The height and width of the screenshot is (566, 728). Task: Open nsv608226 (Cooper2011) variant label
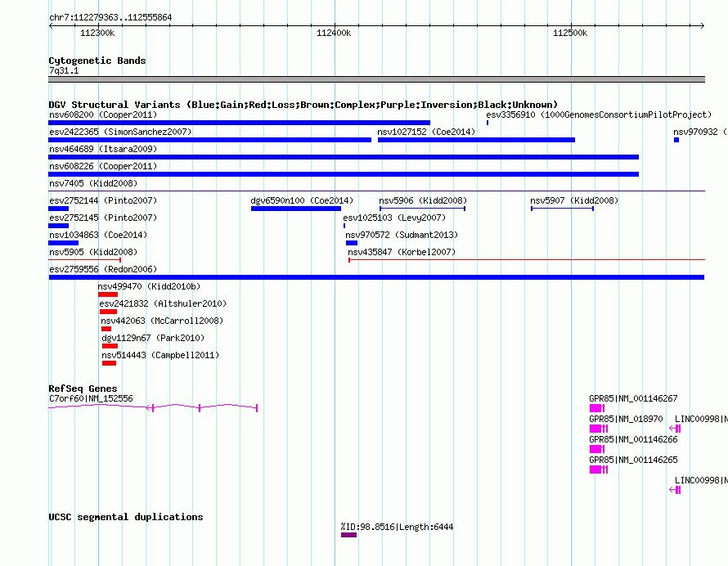(x=103, y=166)
